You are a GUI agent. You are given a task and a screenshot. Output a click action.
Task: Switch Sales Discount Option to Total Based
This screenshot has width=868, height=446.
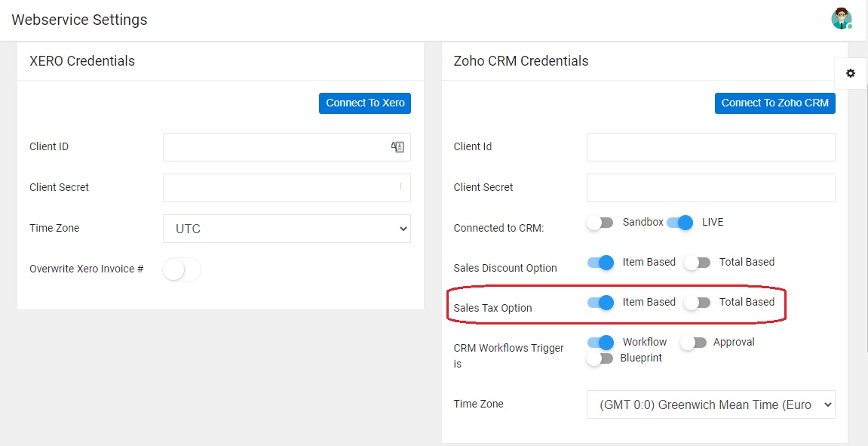click(x=697, y=263)
